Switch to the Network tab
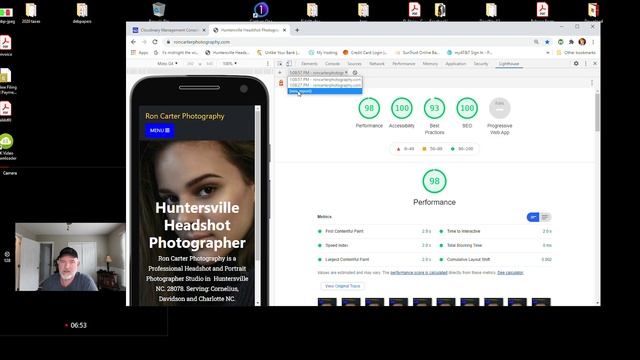The height and width of the screenshot is (360, 640). (x=377, y=64)
